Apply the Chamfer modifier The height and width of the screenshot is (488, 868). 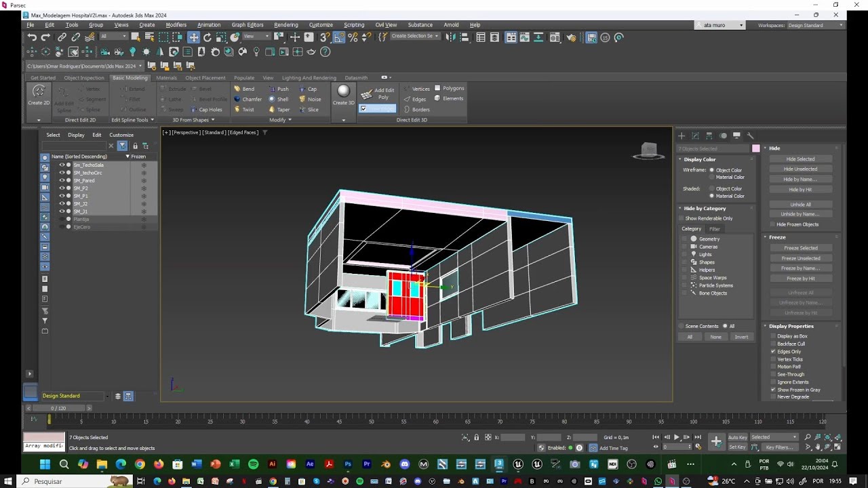click(248, 99)
